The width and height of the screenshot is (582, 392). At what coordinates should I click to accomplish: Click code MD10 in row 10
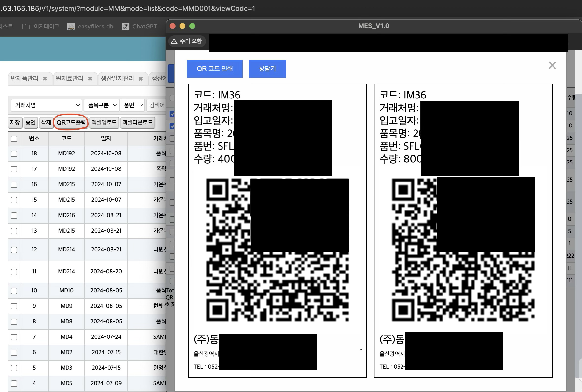pos(67,291)
